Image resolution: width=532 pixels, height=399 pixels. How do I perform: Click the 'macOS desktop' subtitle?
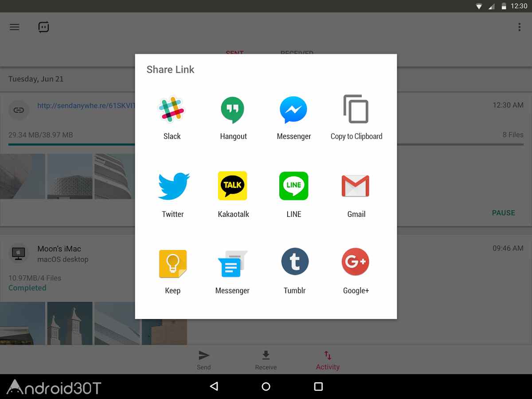63,259
